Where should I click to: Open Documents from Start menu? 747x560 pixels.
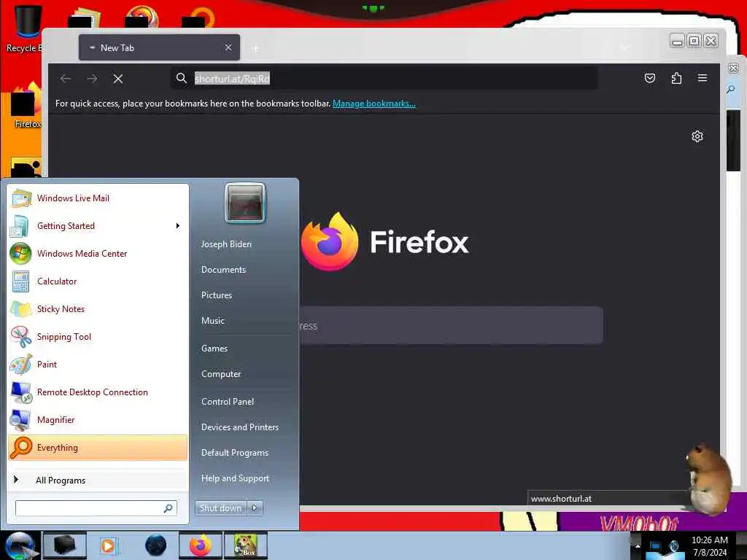223,270
